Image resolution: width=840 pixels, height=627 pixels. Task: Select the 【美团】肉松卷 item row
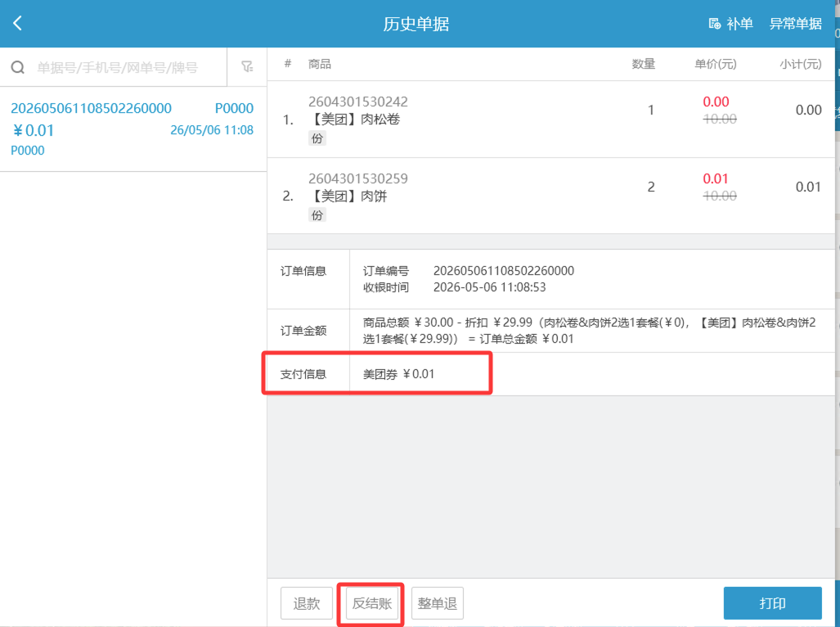(x=551, y=120)
